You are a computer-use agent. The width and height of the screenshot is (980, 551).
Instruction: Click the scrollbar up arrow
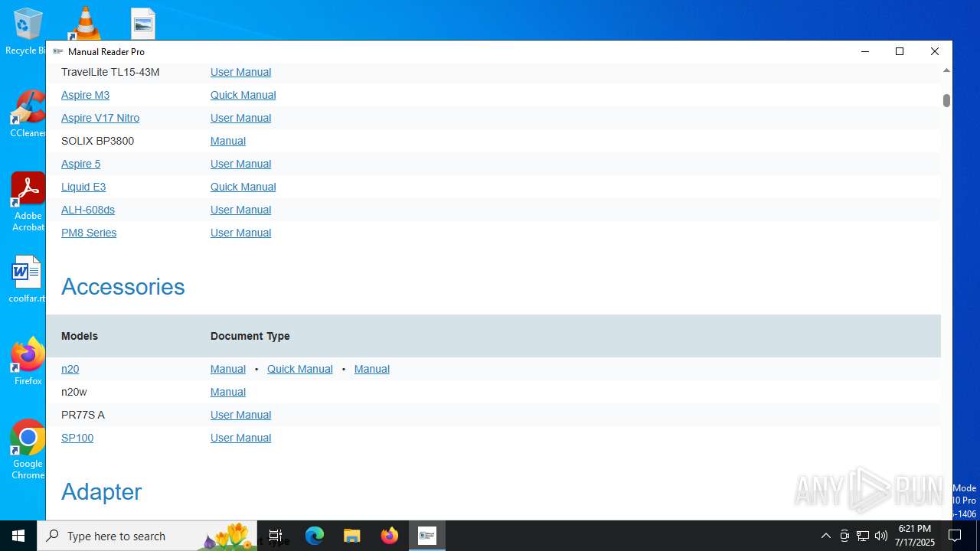pyautogui.click(x=946, y=70)
